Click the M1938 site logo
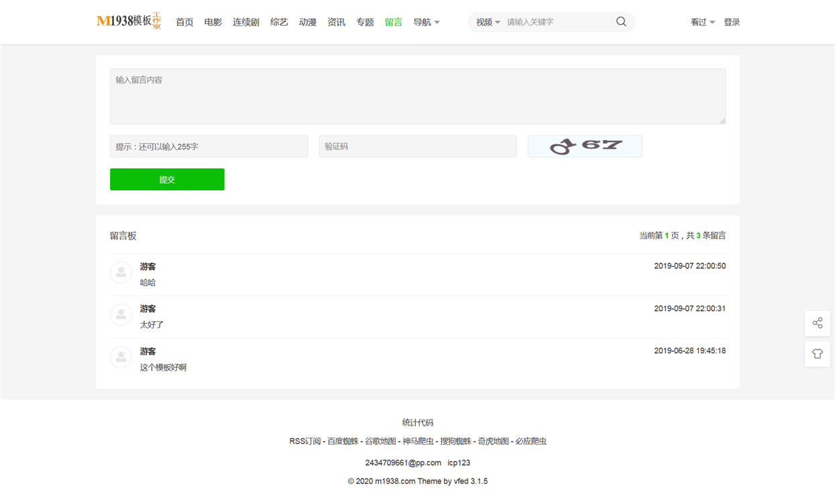 click(129, 21)
